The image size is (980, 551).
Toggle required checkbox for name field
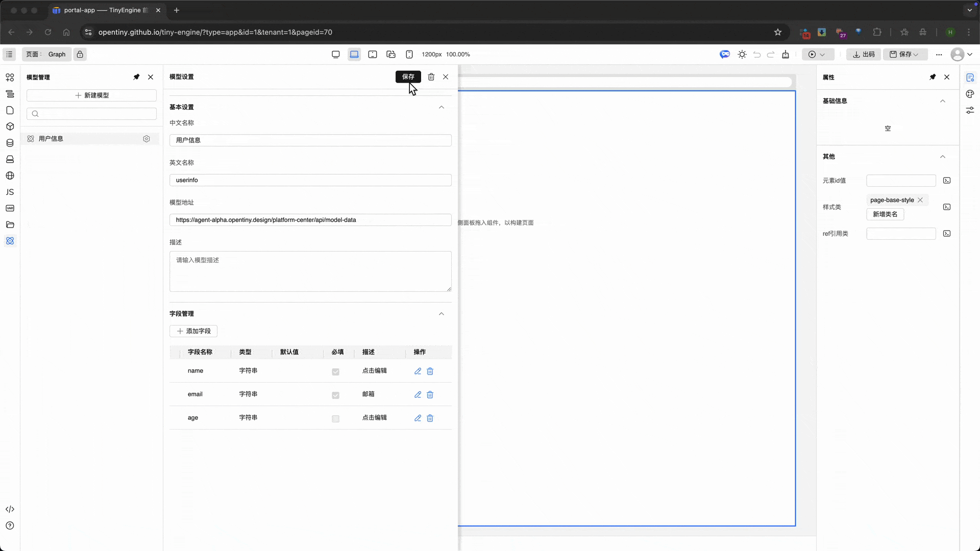click(335, 372)
